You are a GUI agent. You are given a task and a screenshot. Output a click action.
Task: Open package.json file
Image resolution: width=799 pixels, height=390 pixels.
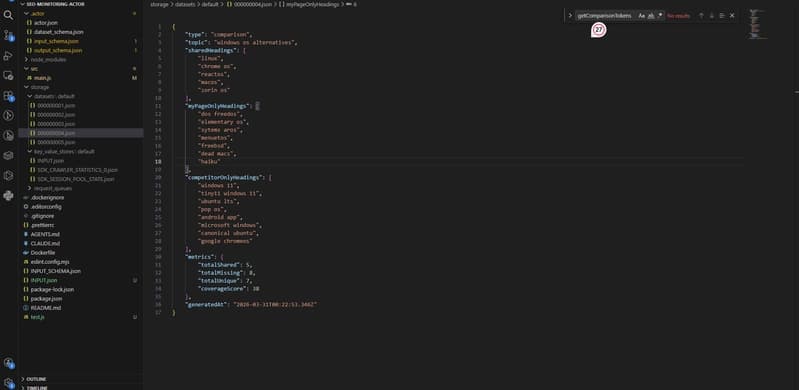pos(46,298)
